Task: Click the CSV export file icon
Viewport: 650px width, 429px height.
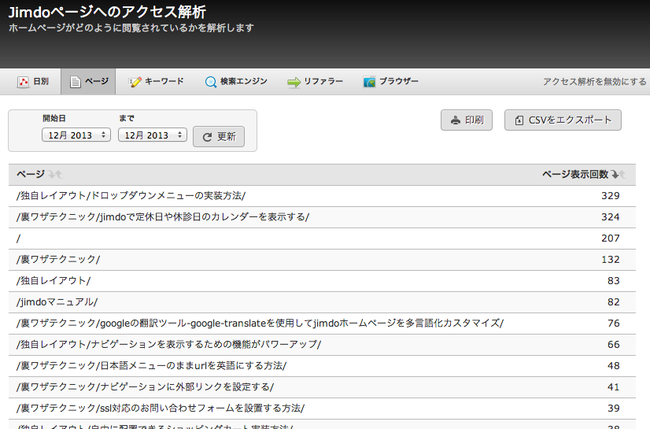Action: [x=519, y=120]
